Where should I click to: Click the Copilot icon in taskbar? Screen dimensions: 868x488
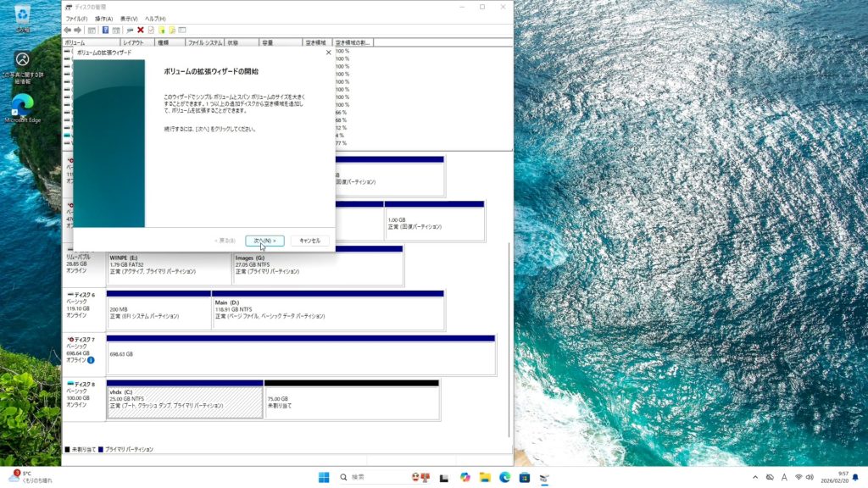pyautogui.click(x=465, y=477)
